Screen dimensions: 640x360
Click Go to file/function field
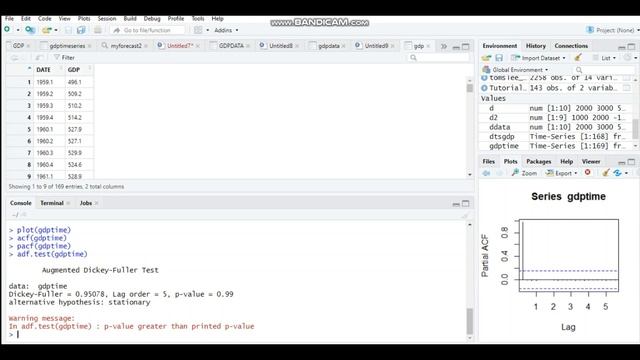point(147,30)
